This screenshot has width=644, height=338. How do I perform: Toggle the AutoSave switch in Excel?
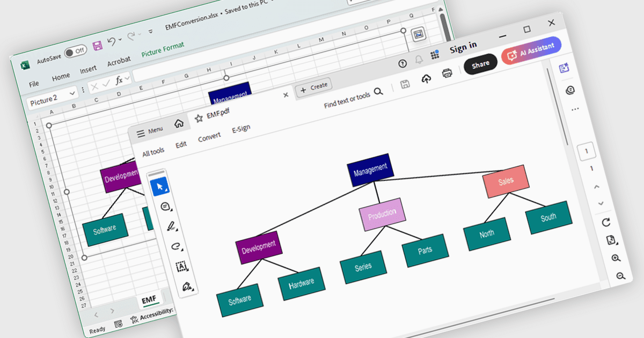tap(75, 52)
